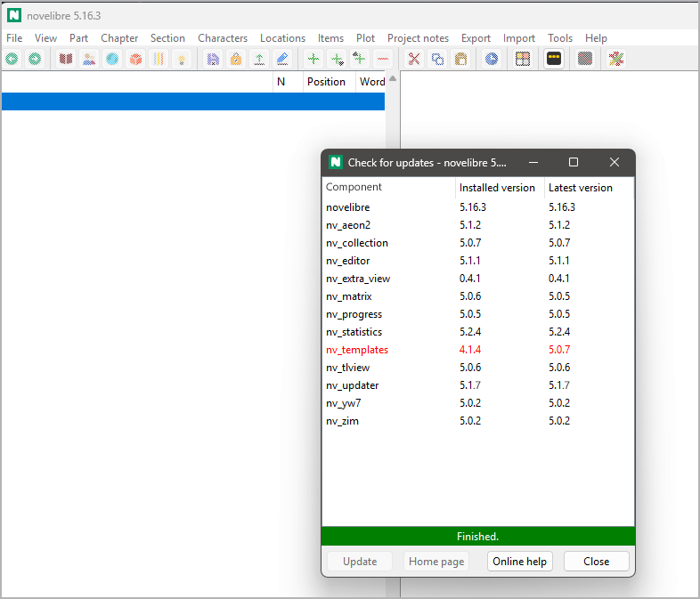Click the red open book toolbar icon
Screen dimensions: 700x599
coord(66,59)
